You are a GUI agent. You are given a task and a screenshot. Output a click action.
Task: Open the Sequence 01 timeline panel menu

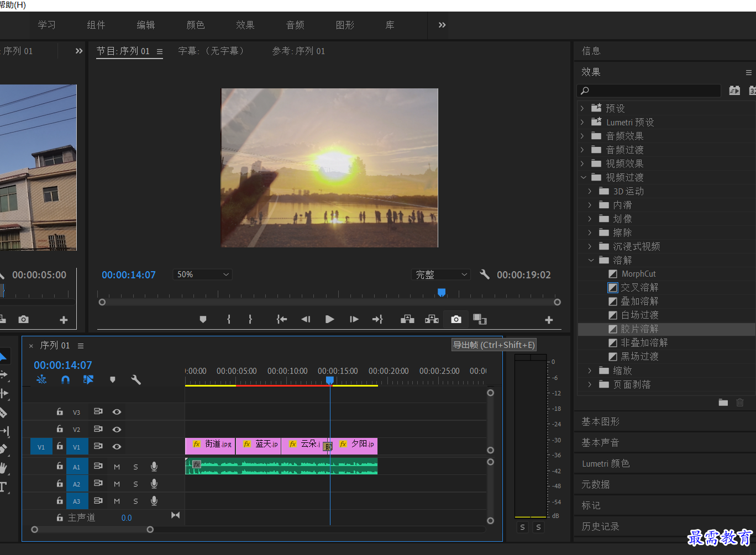(x=81, y=346)
